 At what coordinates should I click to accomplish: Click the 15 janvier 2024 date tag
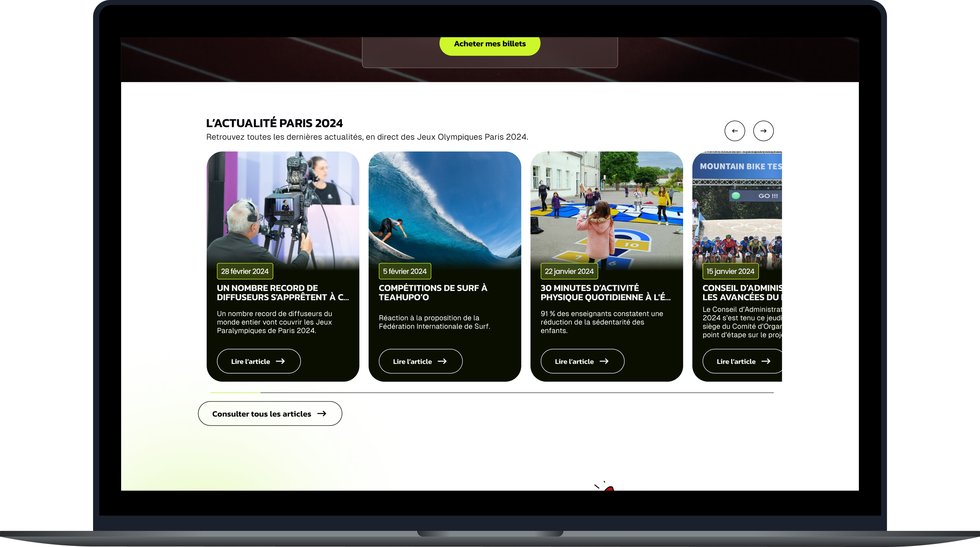(x=730, y=271)
